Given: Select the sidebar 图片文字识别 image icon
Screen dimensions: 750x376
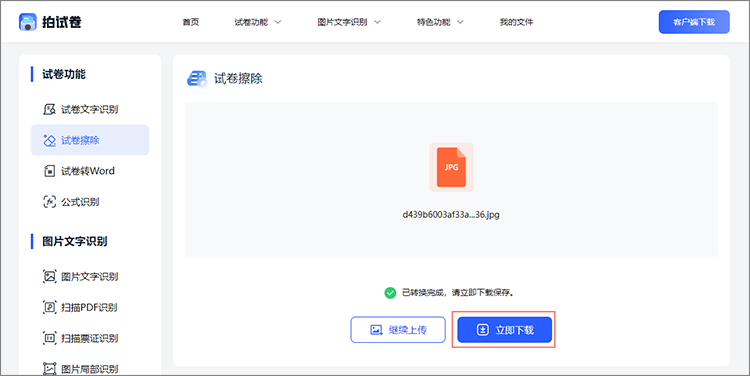Looking at the screenshot, I should tap(50, 276).
